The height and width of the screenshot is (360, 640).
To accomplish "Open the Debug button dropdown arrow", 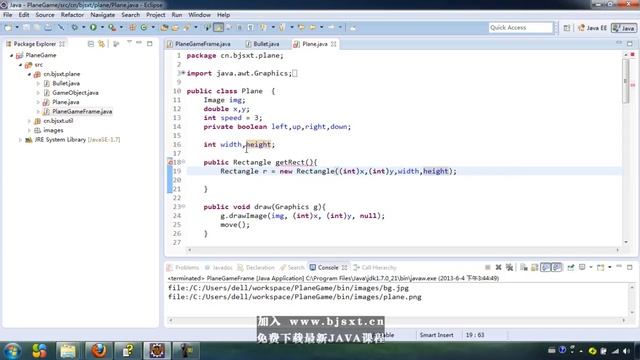I will [x=84, y=27].
